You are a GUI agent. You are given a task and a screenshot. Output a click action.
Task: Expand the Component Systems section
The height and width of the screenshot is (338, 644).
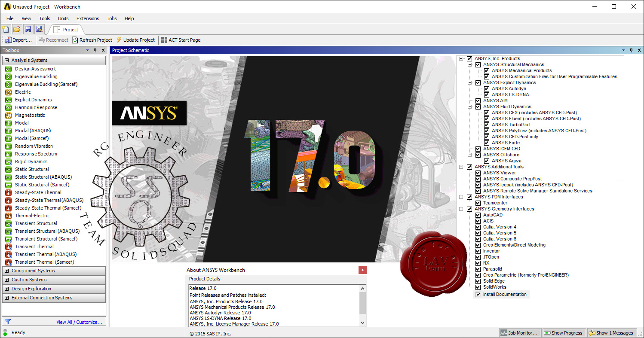pos(6,271)
